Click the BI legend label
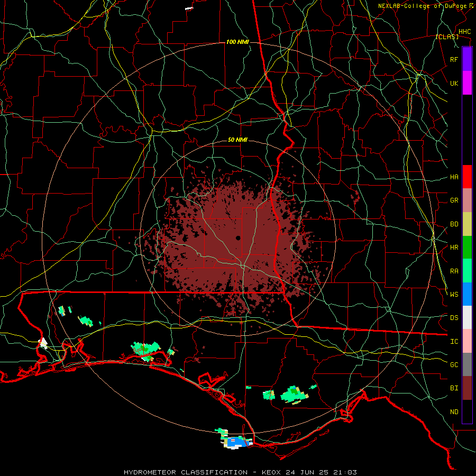The height and width of the screenshot is (476, 476). click(x=454, y=388)
